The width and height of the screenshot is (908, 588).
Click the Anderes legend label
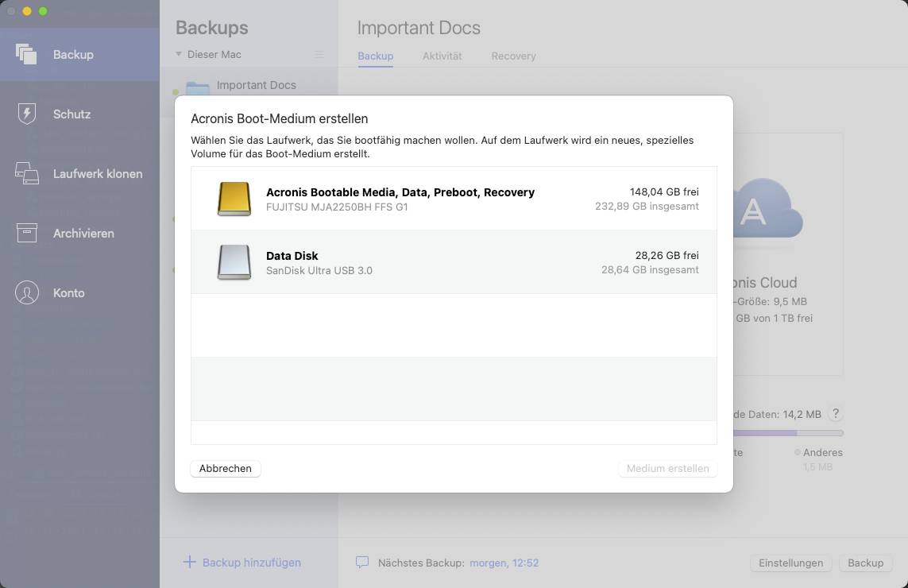point(822,452)
